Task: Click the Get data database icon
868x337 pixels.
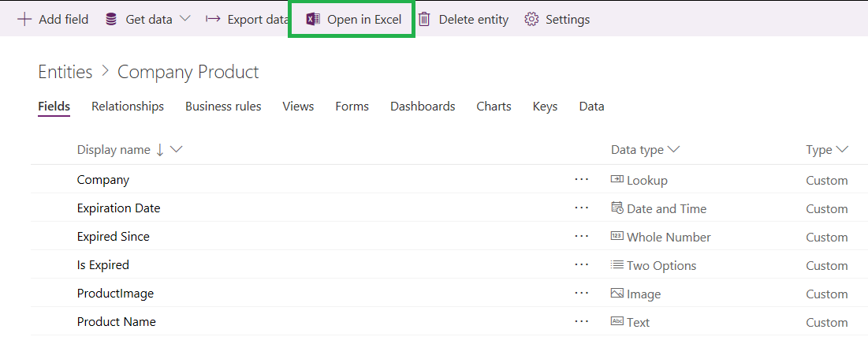Action: [112, 19]
